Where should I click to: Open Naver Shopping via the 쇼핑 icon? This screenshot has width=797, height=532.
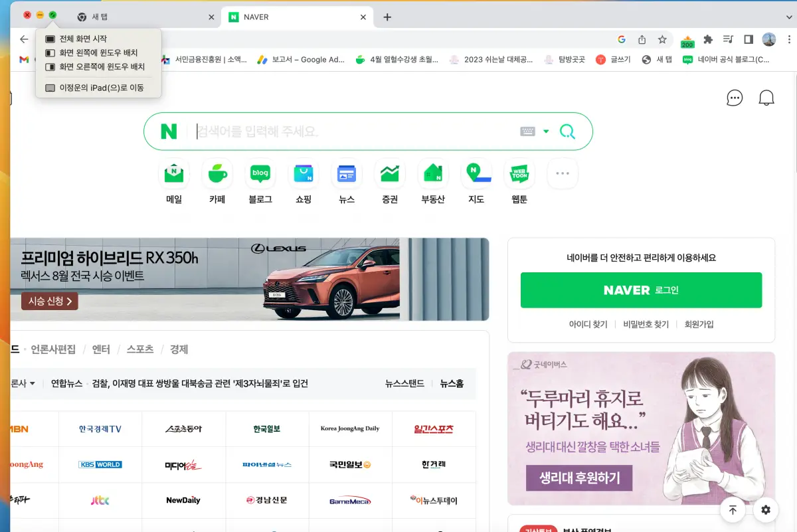(x=303, y=173)
